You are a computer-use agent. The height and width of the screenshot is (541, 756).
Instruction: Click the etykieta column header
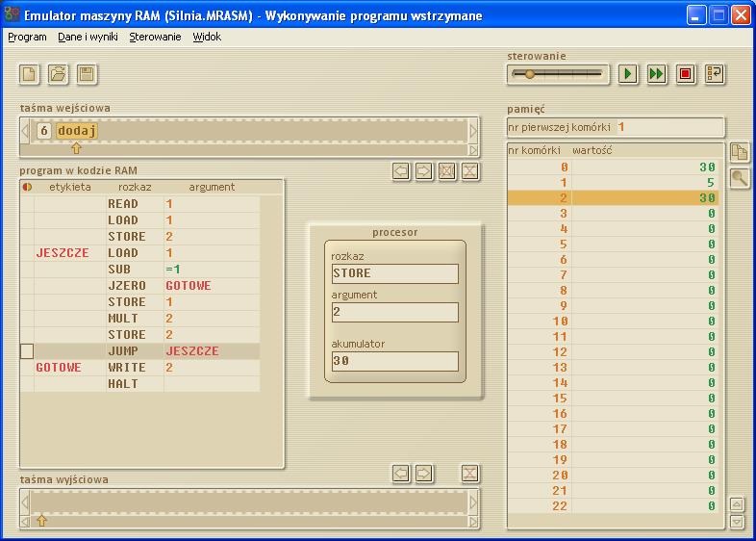(x=70, y=188)
